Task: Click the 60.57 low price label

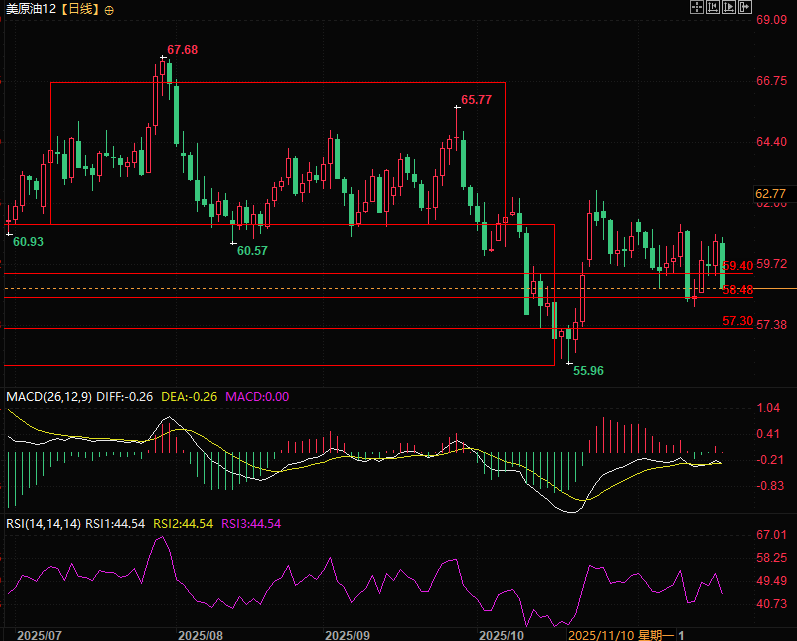Action: pyautogui.click(x=252, y=251)
